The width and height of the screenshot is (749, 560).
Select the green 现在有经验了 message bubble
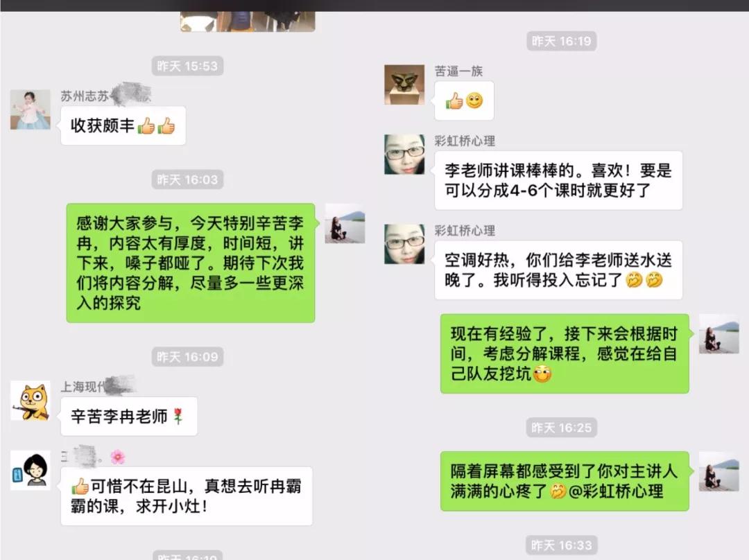[565, 353]
